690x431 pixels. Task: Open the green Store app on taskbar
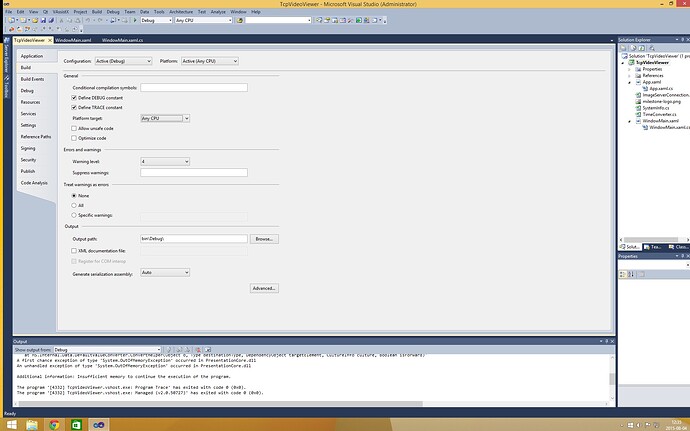tap(76, 425)
